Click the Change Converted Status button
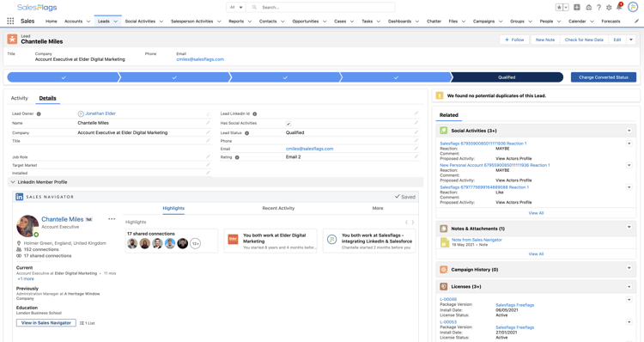The image size is (644, 342). 604,77
